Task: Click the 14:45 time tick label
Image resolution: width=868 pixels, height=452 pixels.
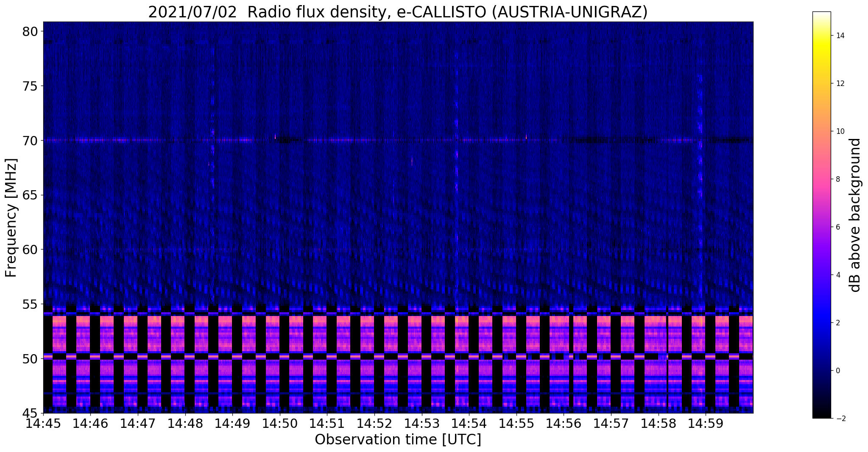Action: coord(44,424)
